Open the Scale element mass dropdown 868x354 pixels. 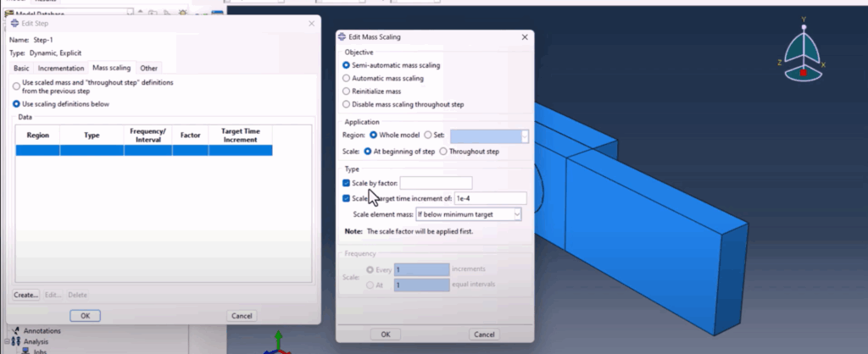[468, 214]
